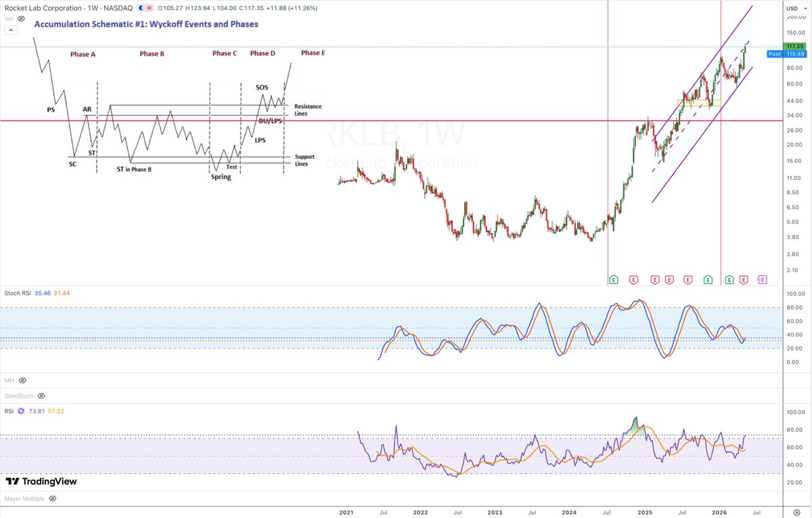Select the RSI indicator legend title
The width and height of the screenshot is (812, 518).
click(9, 410)
